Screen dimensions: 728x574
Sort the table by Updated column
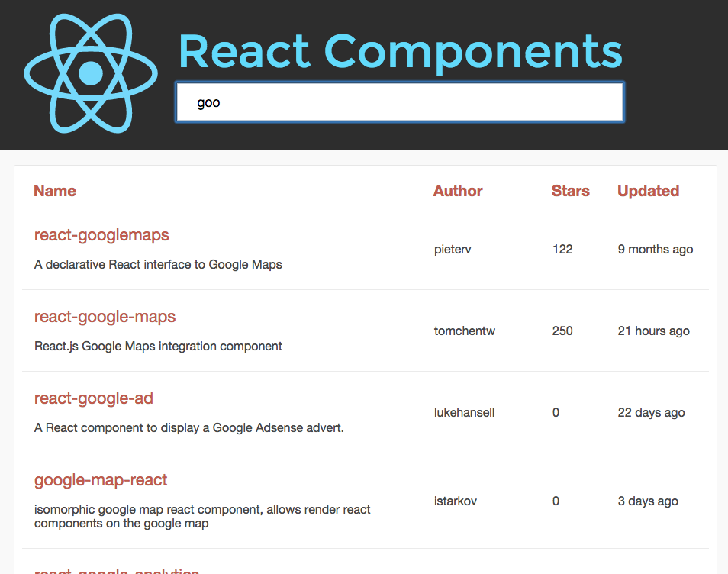pyautogui.click(x=648, y=191)
